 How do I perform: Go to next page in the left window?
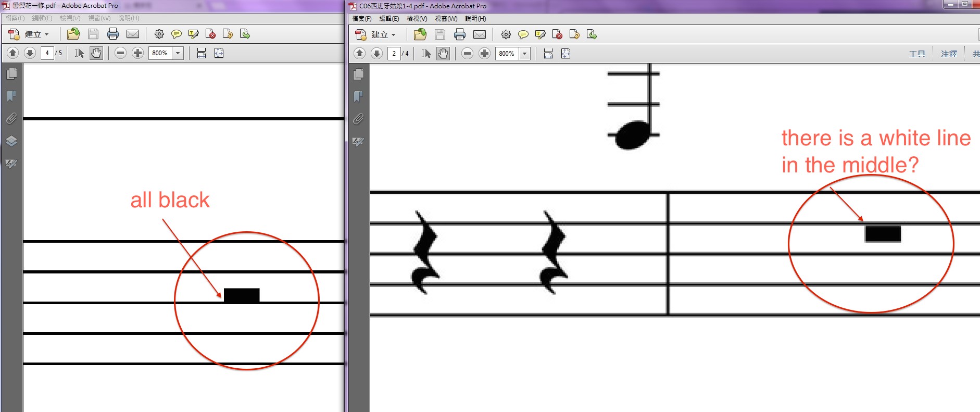[x=30, y=53]
